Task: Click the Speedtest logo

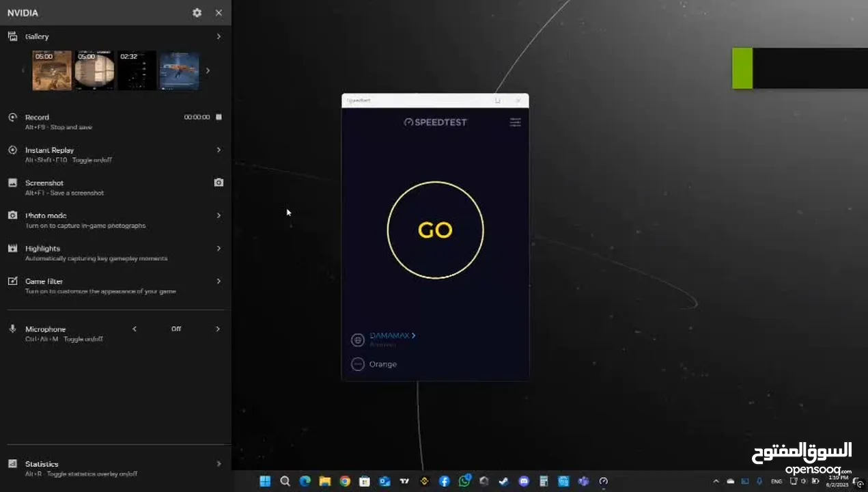Action: coord(435,122)
